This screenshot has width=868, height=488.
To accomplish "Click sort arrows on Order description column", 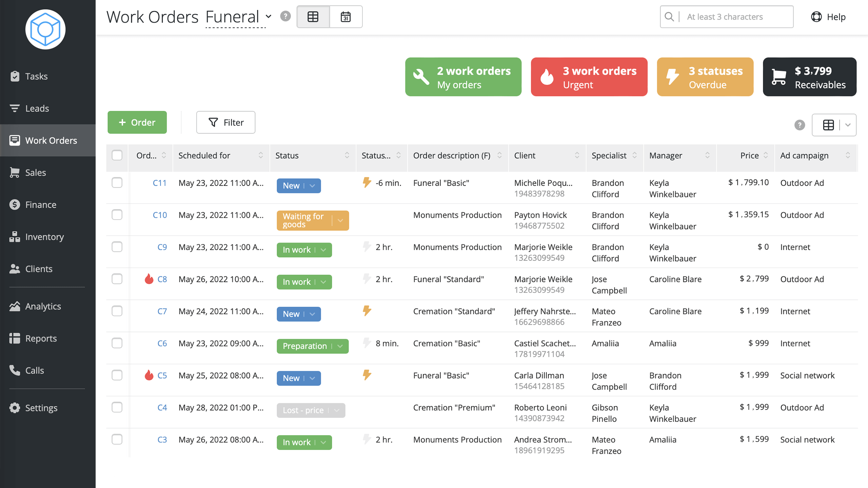I will coord(499,155).
